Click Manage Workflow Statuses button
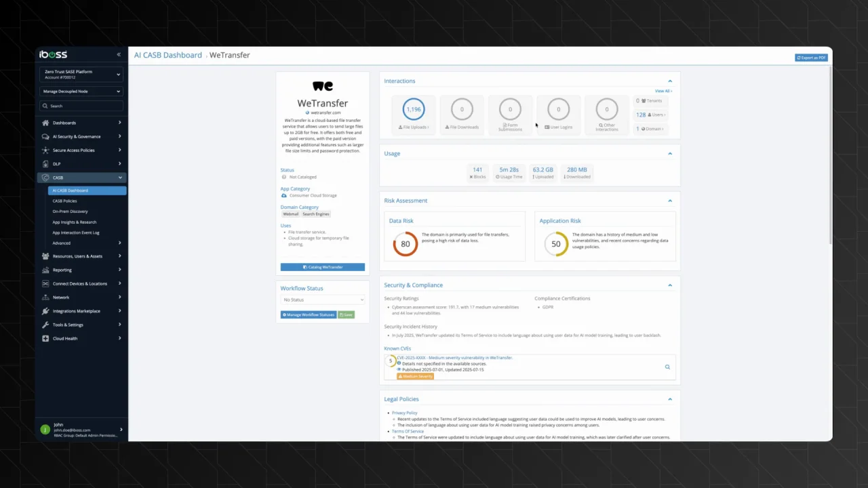868x488 pixels. coord(309,314)
